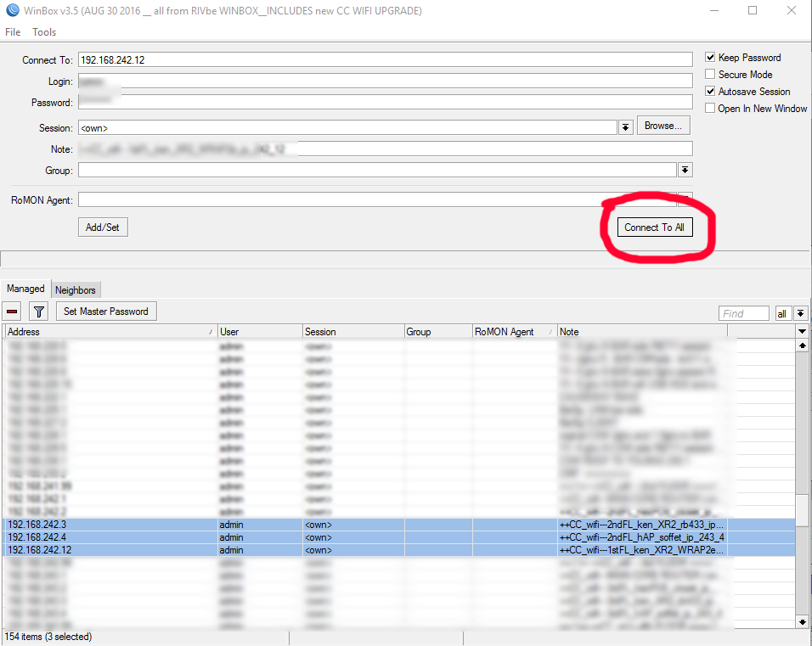
Task: Maximize the WinBox window
Action: pos(753,10)
